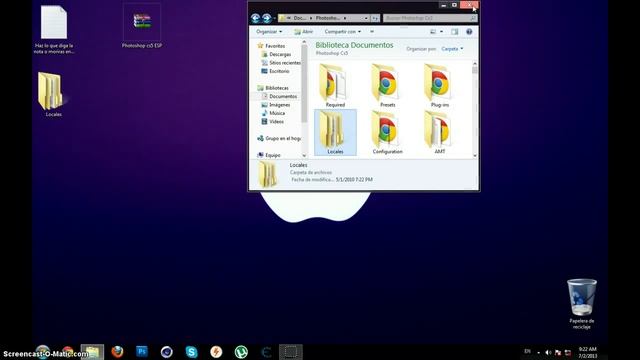Screen dimensions: 640x360
Task: Open the screen recorder taskbar item
Action: (x=291, y=352)
